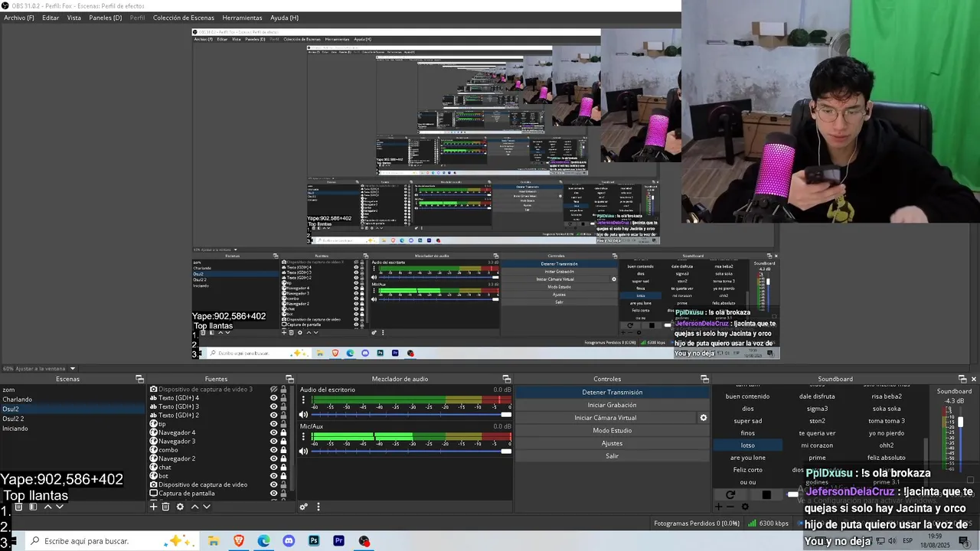Open Brave browser from taskbar
Viewport: 980px width, 551px height.
[239, 541]
